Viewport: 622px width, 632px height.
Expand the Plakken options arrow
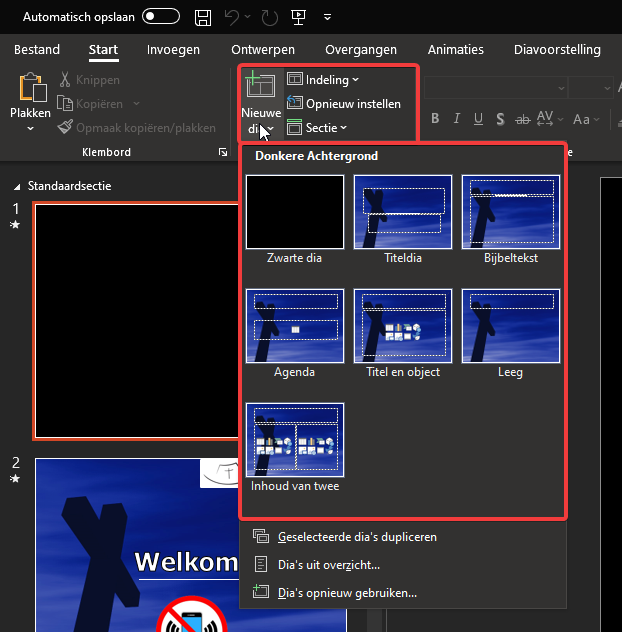coord(31,129)
